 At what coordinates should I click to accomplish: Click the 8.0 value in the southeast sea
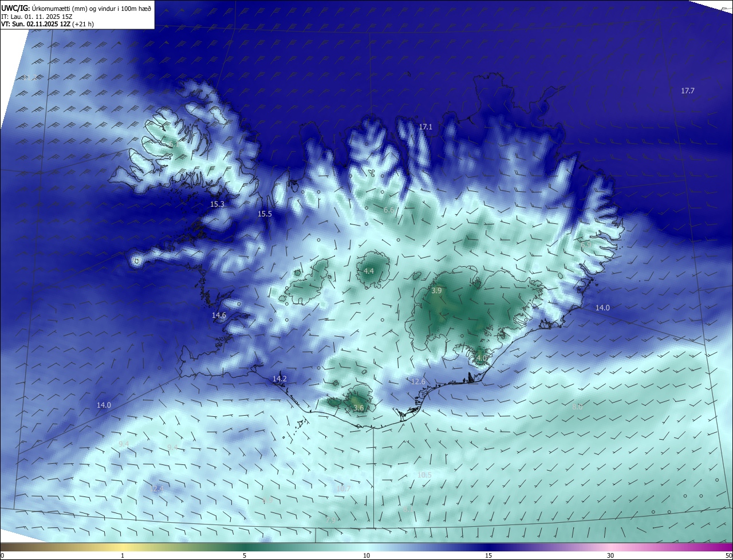click(577, 407)
